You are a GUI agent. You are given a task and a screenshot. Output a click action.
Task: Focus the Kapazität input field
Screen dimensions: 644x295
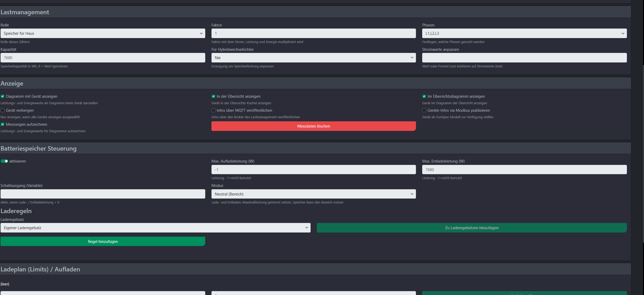(x=103, y=58)
